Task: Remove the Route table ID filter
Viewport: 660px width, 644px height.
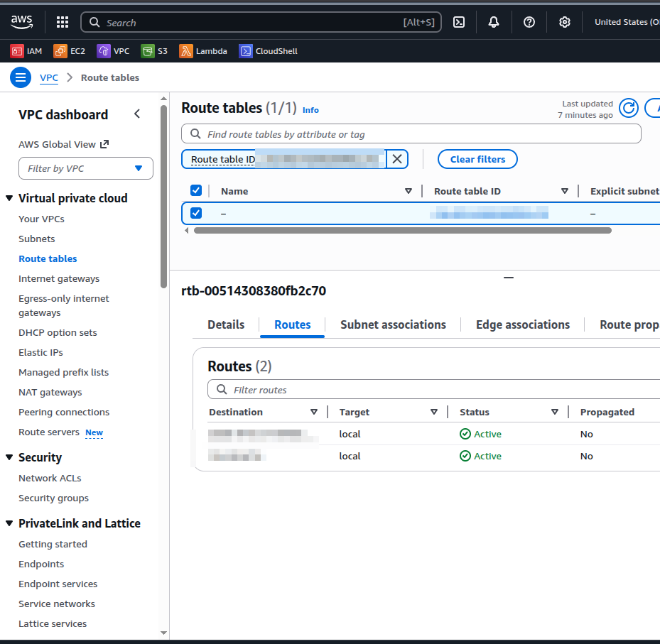Action: [397, 159]
